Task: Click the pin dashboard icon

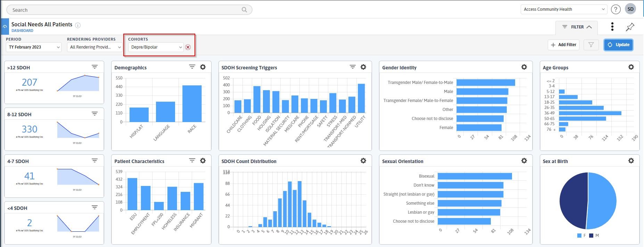Action: (x=630, y=27)
